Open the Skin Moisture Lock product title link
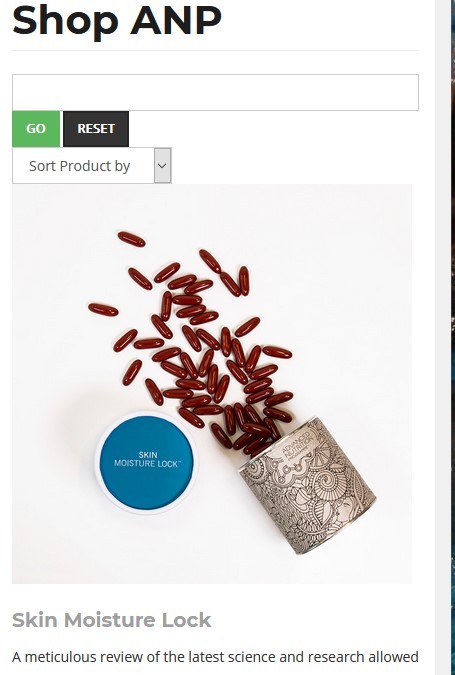 pyautogui.click(x=111, y=620)
